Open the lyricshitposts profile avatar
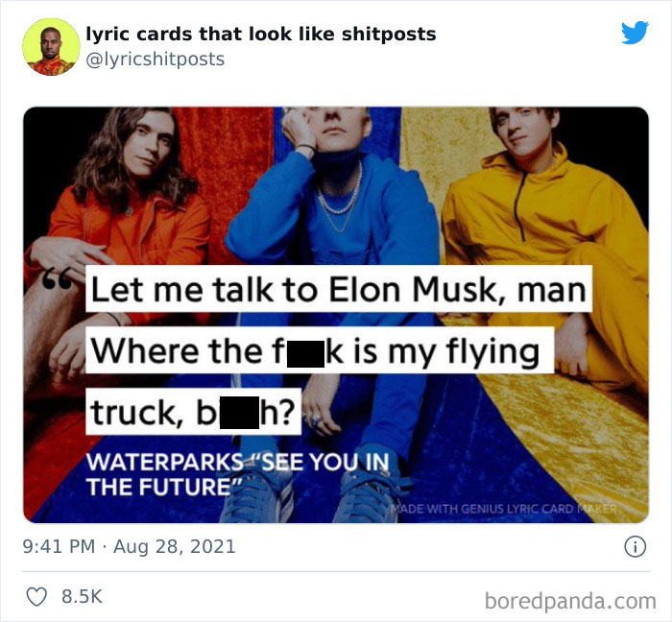672x622 pixels. point(51,47)
